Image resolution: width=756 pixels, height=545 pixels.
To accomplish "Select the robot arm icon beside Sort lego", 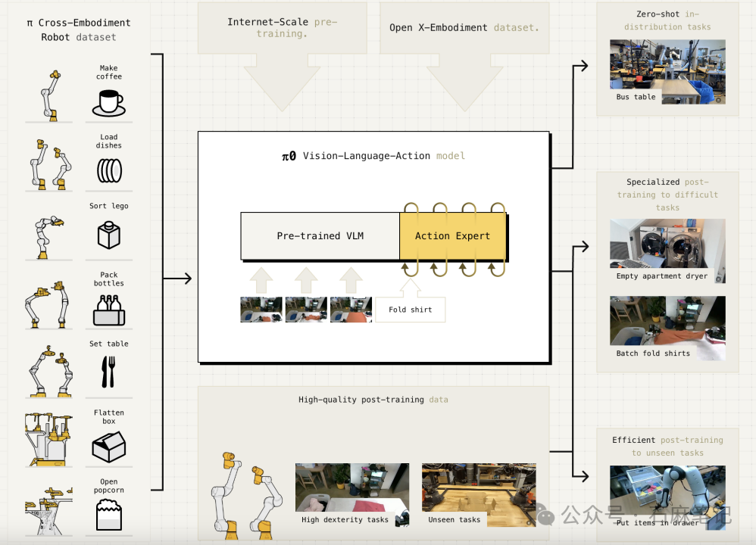I will tap(48, 237).
